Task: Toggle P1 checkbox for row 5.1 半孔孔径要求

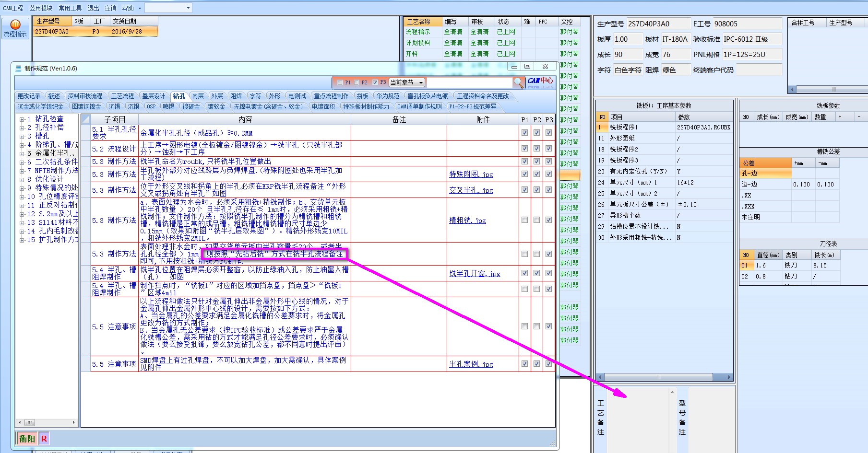Action: click(524, 133)
